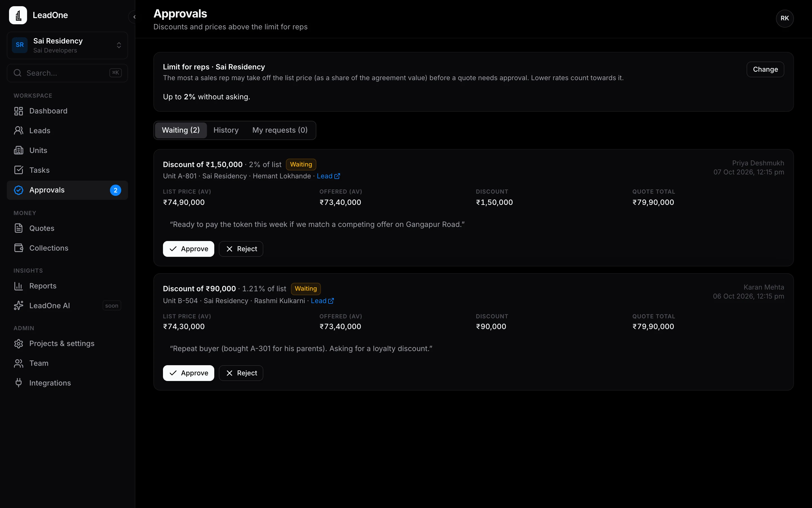The width and height of the screenshot is (812, 508).
Task: Click the Approvals count badge 2
Action: (x=115, y=190)
